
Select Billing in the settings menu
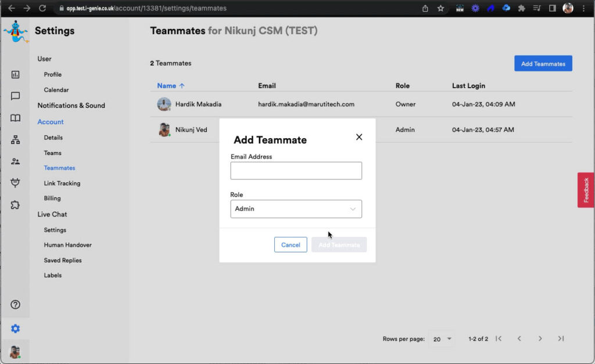tap(52, 199)
